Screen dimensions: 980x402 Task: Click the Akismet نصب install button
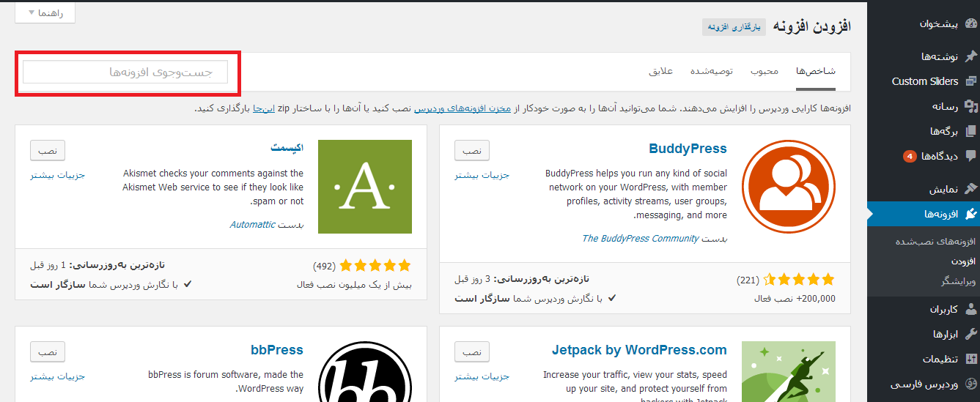tap(48, 150)
